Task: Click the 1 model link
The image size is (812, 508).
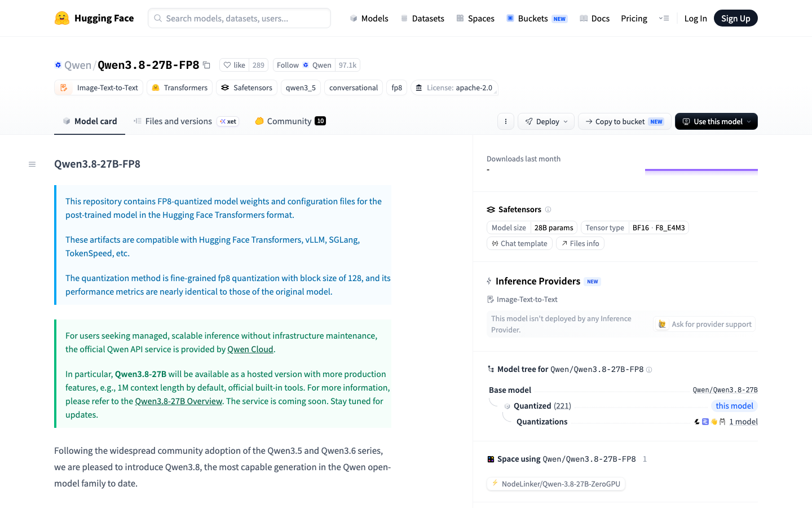Action: pyautogui.click(x=743, y=422)
